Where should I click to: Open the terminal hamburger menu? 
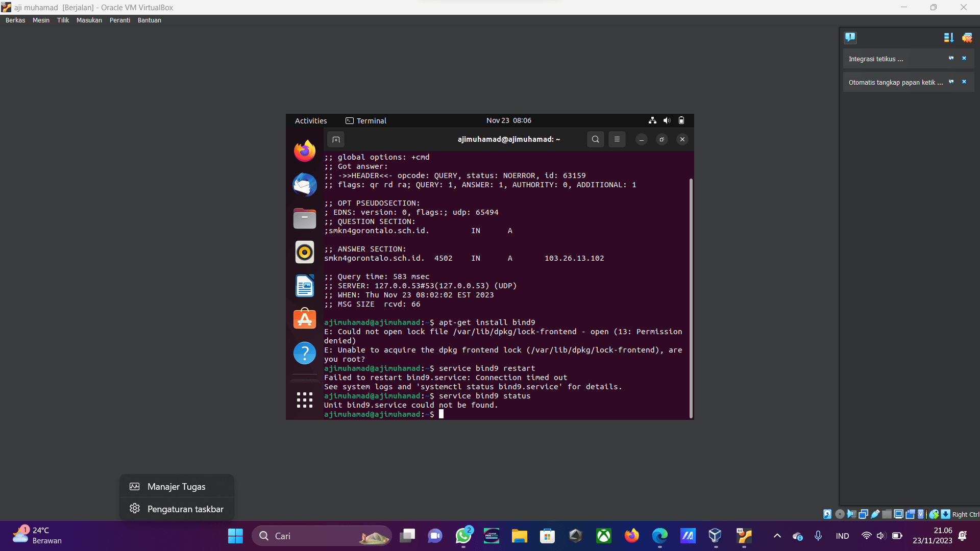[617, 139]
